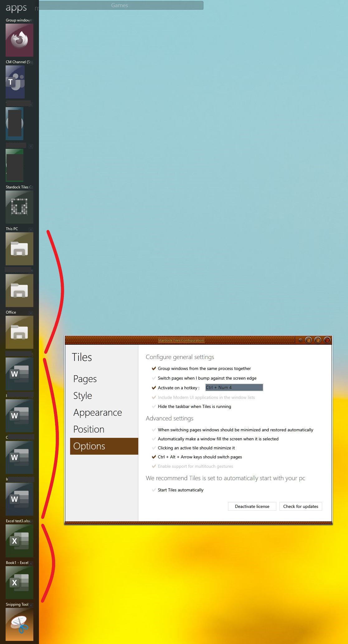Open the Style settings section
Image resolution: width=348 pixels, height=644 pixels.
click(x=83, y=396)
